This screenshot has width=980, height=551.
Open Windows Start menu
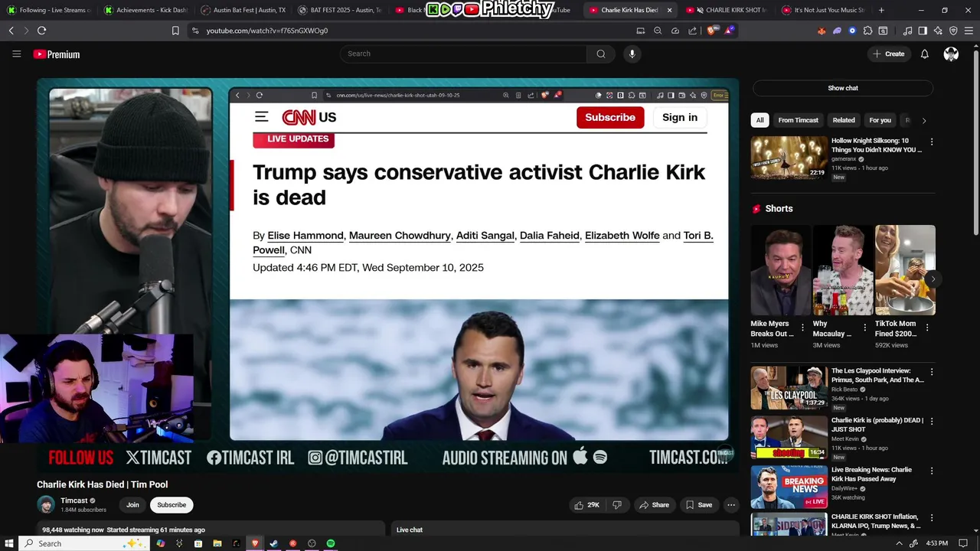(8, 543)
